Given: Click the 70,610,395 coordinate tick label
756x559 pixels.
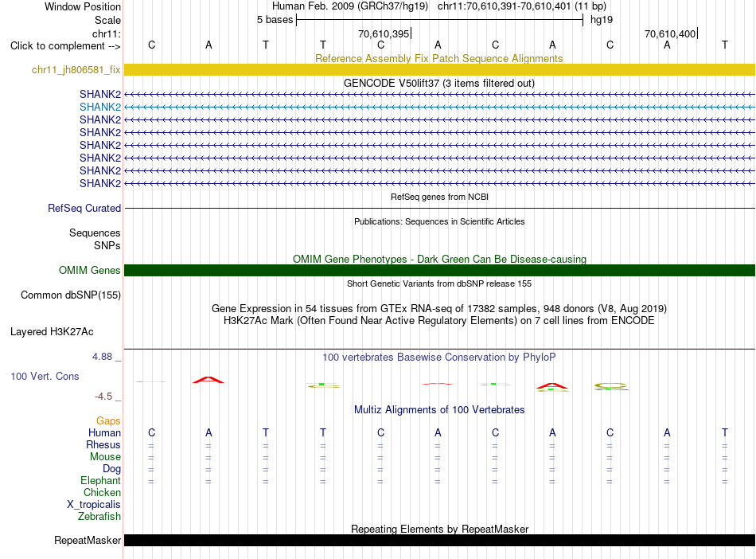Looking at the screenshot, I should click(x=384, y=33).
